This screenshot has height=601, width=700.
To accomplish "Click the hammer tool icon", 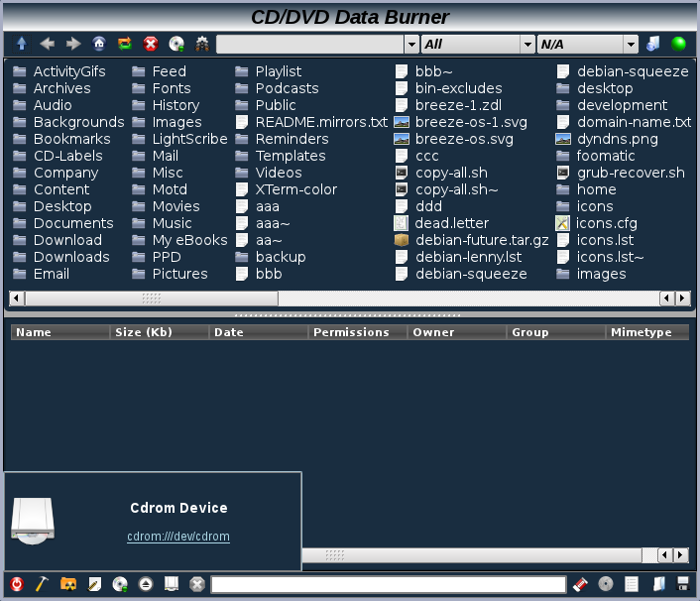I will 43,584.
